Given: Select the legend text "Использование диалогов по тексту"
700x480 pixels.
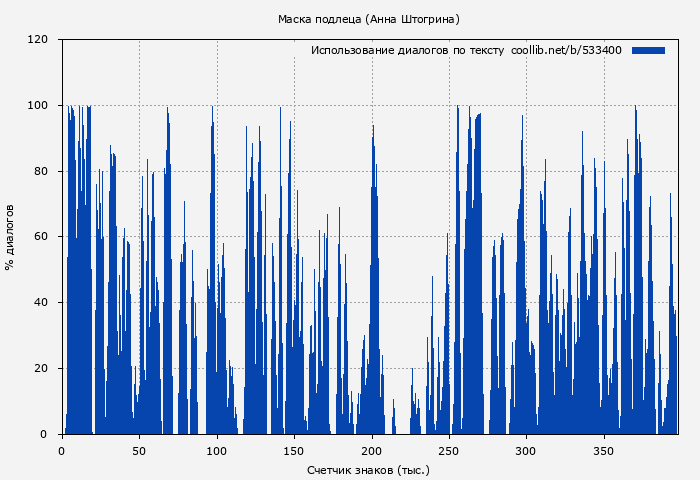Looking at the screenshot, I should click(407, 50).
